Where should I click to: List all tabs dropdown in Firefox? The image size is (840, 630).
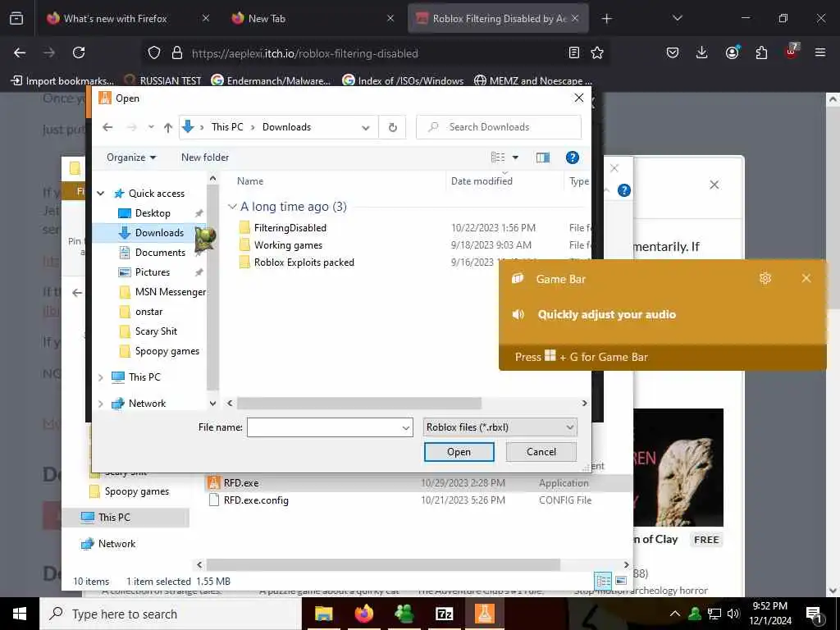pyautogui.click(x=677, y=19)
